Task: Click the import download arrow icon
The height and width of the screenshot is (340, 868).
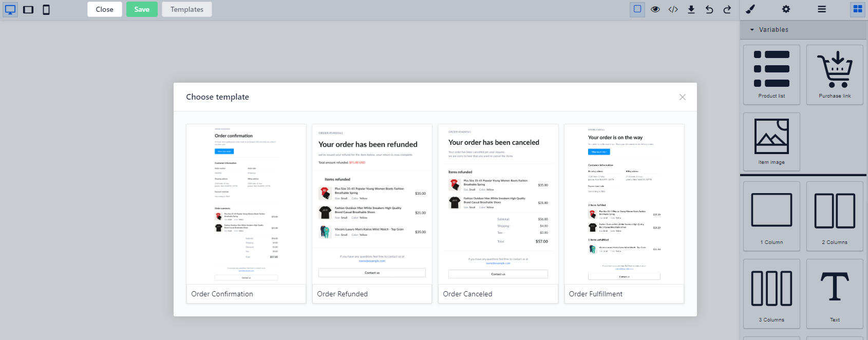Action: coord(691,9)
